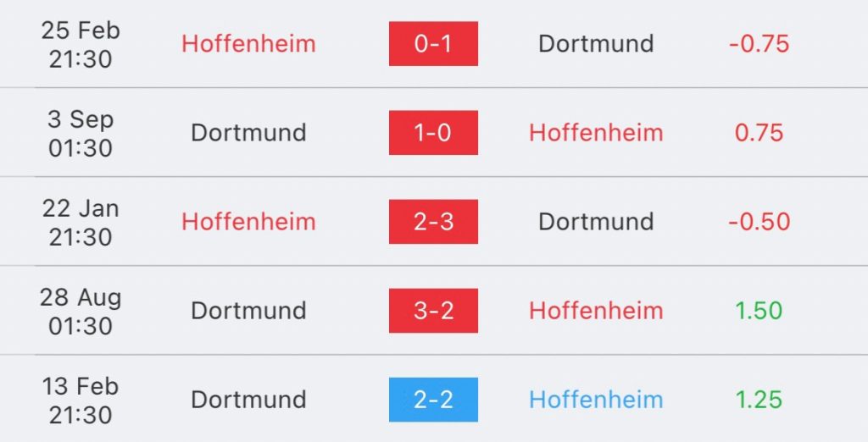The width and height of the screenshot is (868, 442).
Task: Click Dortmund in the 22 Jan match
Action: [596, 222]
